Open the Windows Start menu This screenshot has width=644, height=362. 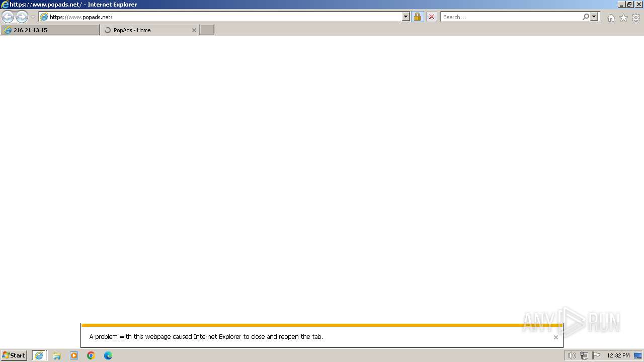[14, 355]
